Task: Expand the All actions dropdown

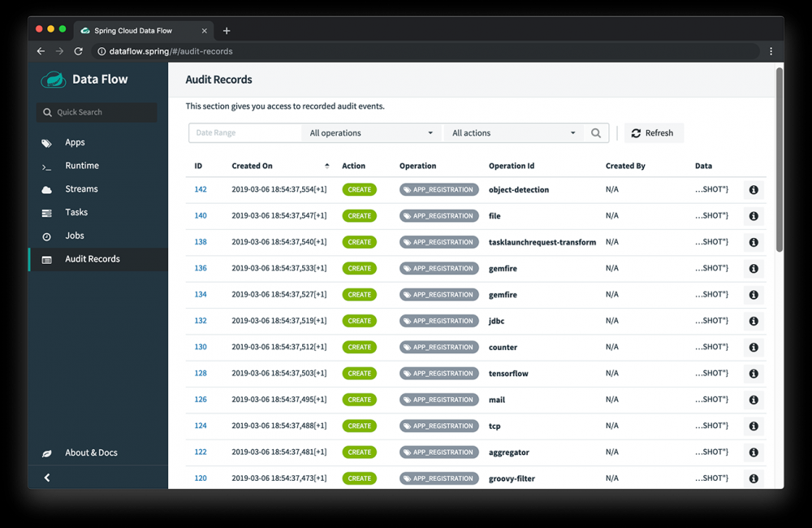Action: coord(513,132)
